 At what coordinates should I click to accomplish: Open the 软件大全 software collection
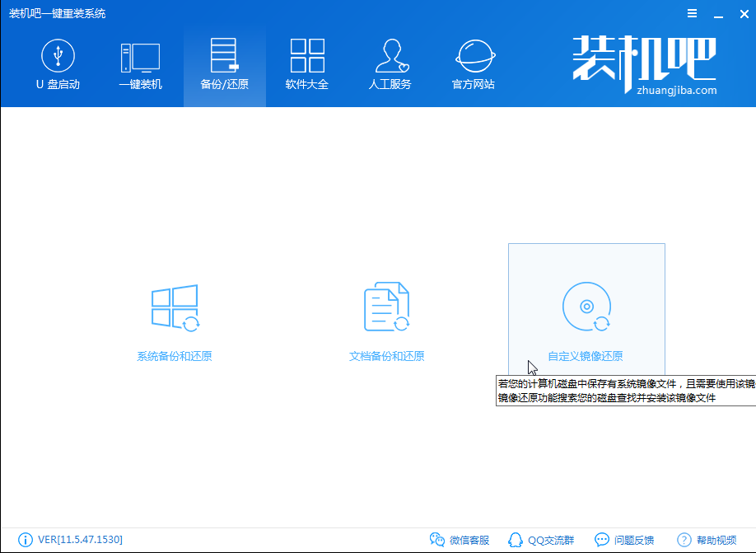tap(307, 65)
